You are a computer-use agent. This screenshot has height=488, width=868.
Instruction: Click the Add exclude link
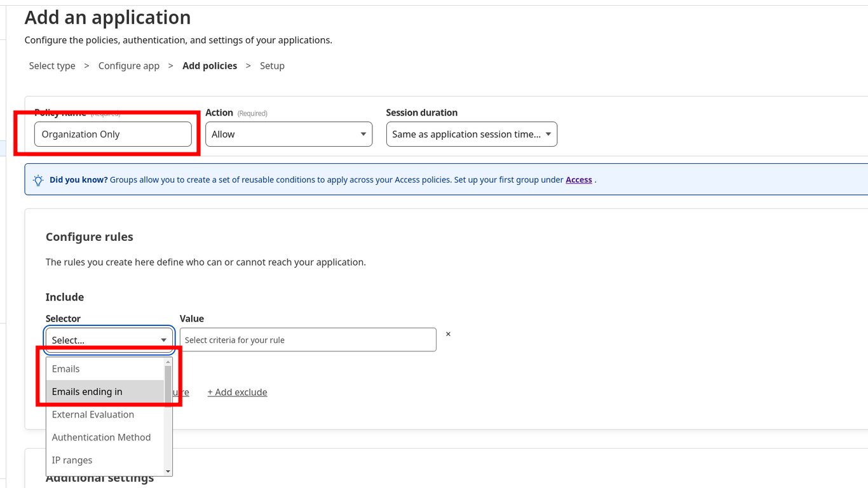[x=237, y=392]
